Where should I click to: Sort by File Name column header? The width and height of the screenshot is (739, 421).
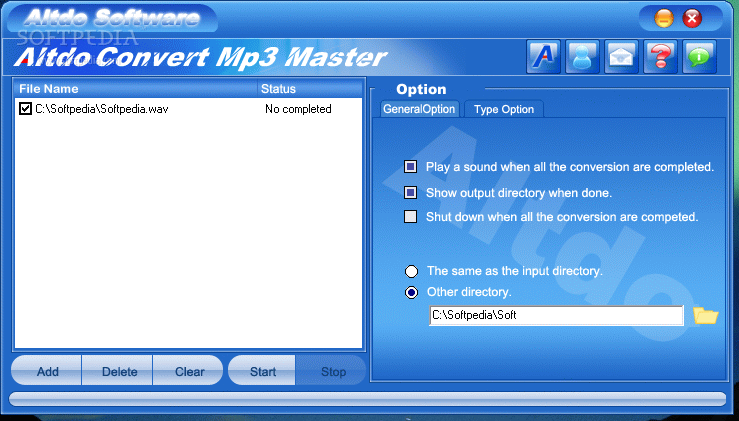coord(136,89)
